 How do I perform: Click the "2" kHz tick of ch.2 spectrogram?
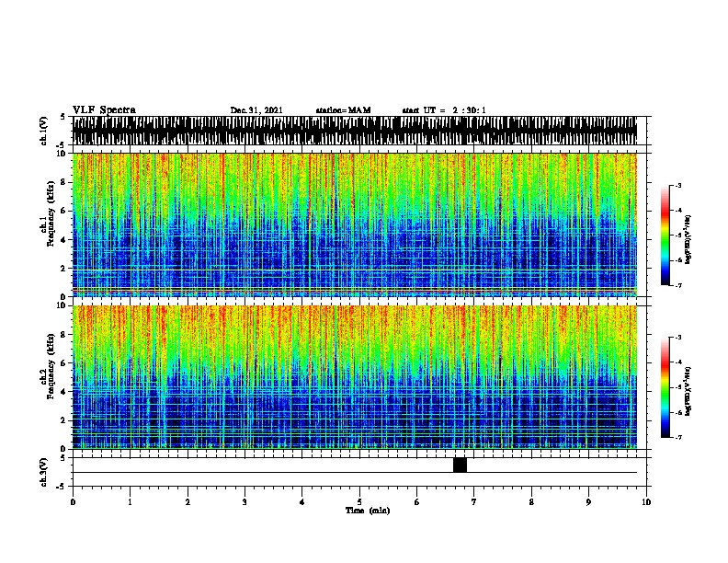pyautogui.click(x=63, y=420)
